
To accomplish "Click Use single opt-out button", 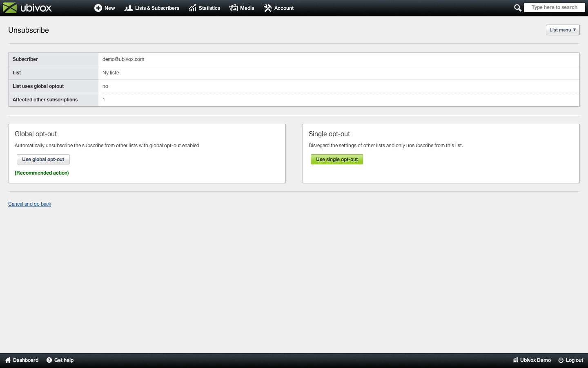I will tap(337, 159).
